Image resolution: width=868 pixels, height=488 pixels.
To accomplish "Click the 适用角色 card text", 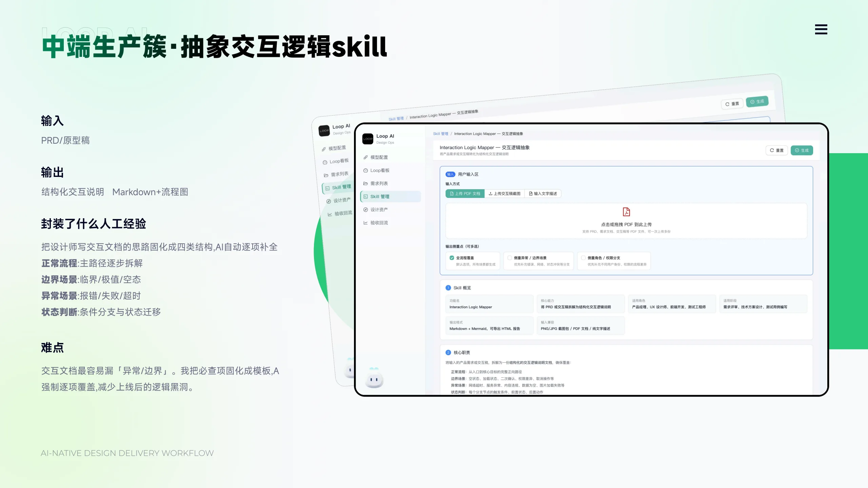I will [x=669, y=307].
